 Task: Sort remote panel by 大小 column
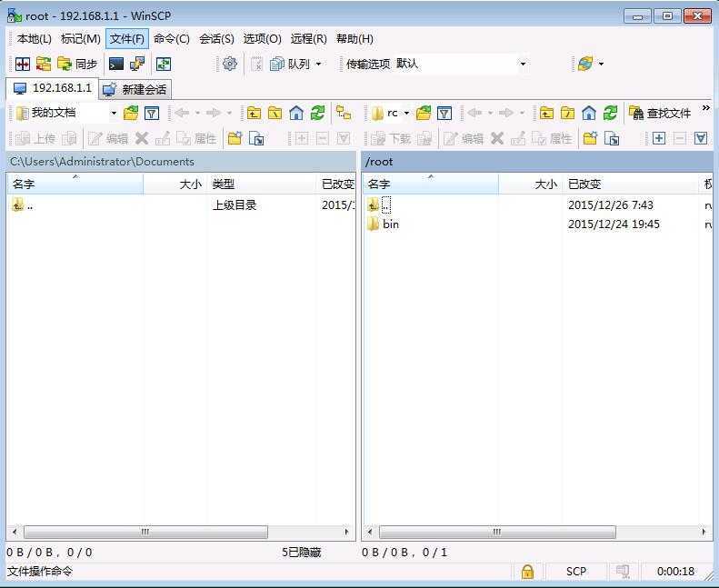[x=531, y=184]
